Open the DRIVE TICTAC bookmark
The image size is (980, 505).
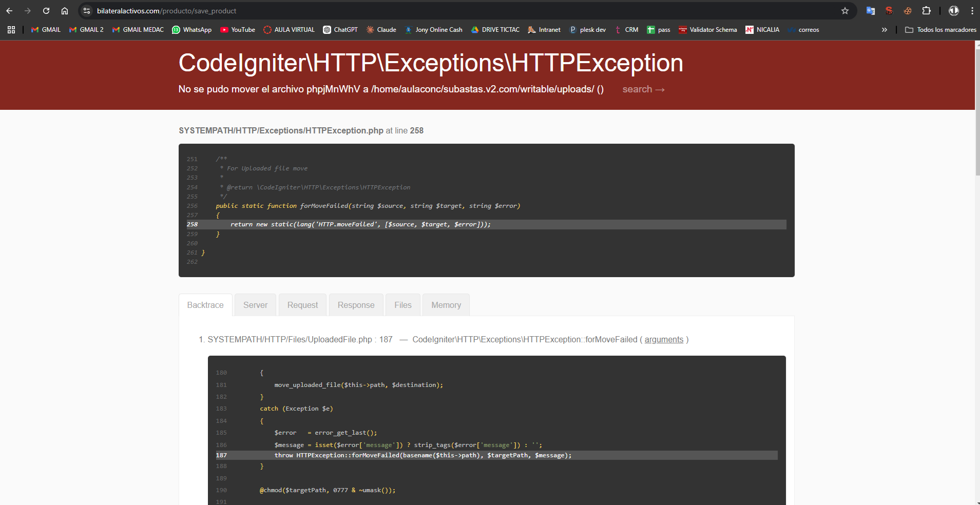495,30
